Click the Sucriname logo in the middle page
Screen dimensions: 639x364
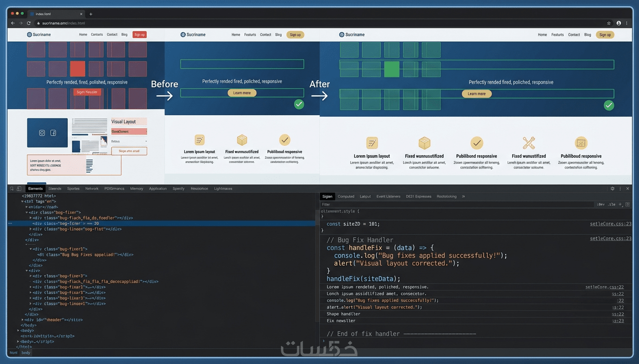[193, 34]
